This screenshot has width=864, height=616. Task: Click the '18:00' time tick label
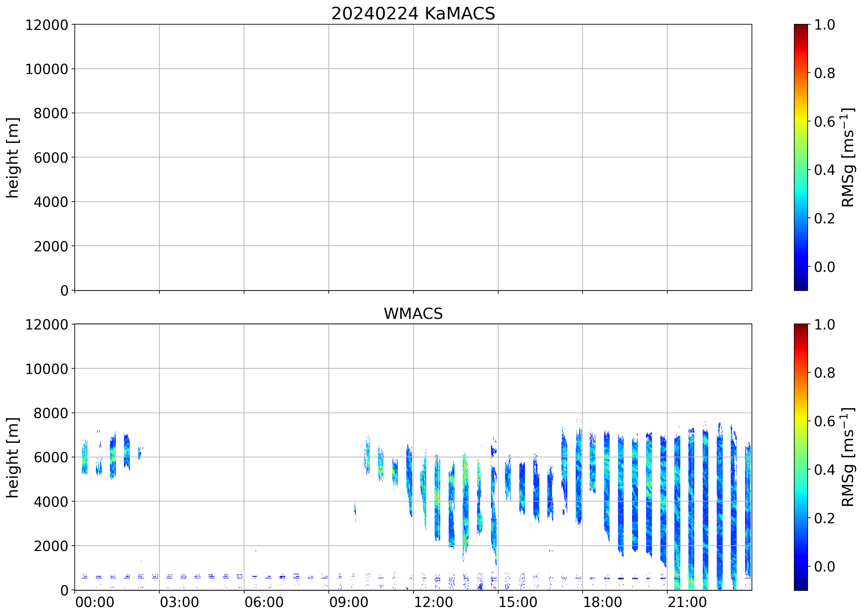click(x=602, y=602)
